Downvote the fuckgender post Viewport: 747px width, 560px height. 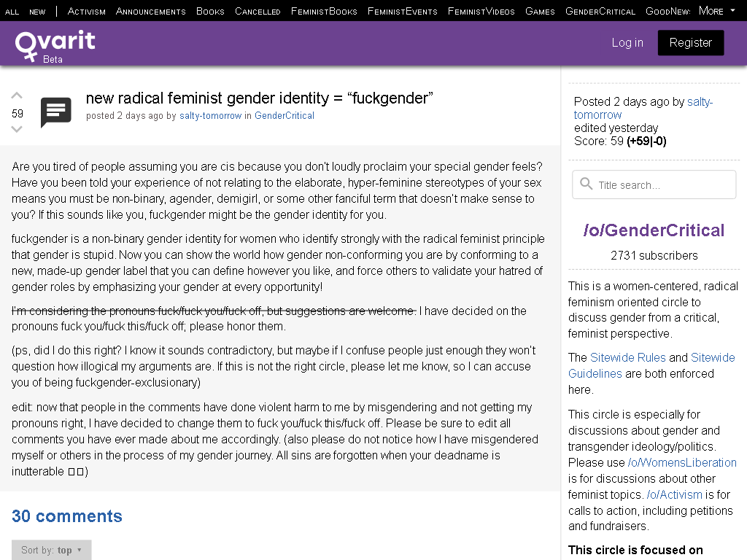(17, 129)
